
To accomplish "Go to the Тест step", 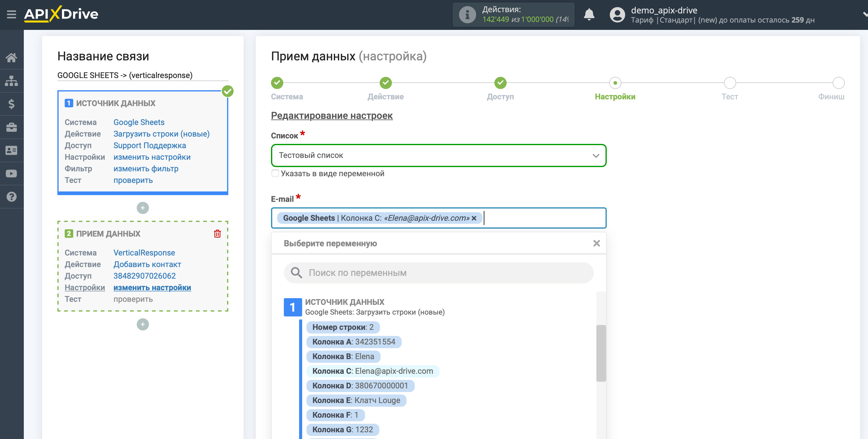I will 729,83.
